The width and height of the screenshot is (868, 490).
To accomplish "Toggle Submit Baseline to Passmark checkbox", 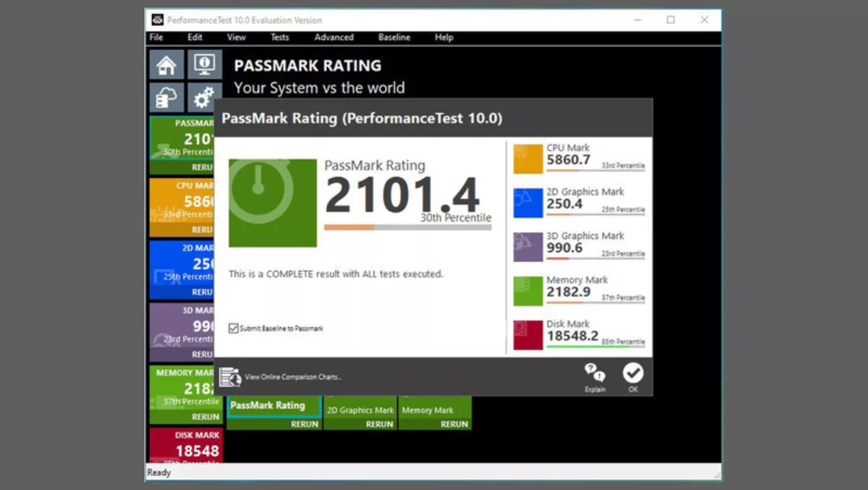I will coord(234,328).
